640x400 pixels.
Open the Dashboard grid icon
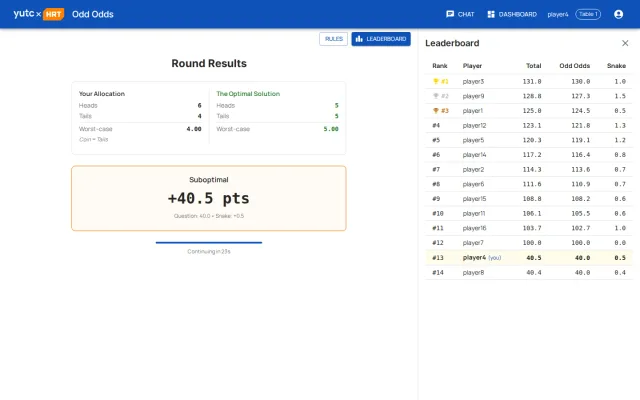point(491,14)
